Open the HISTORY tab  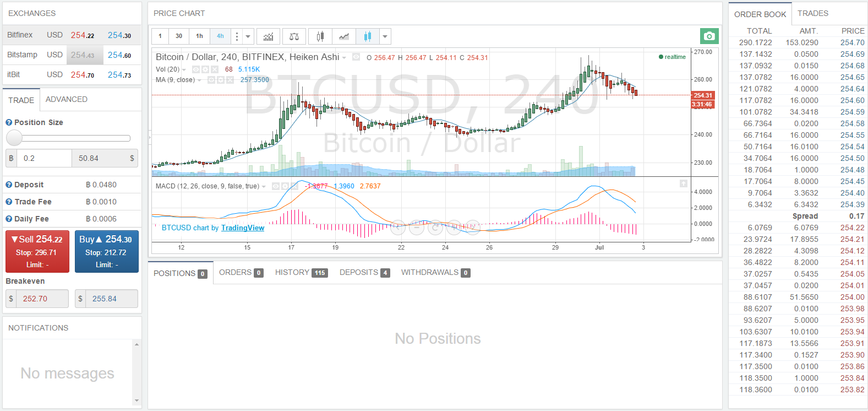tap(301, 272)
